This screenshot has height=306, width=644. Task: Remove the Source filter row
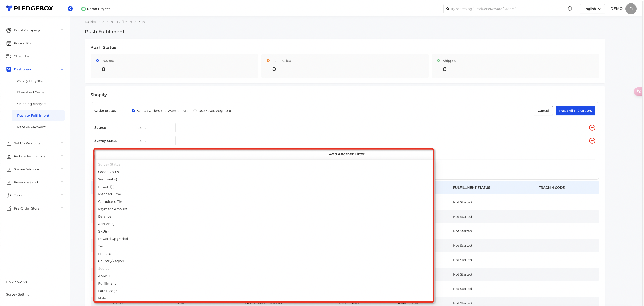tap(592, 128)
